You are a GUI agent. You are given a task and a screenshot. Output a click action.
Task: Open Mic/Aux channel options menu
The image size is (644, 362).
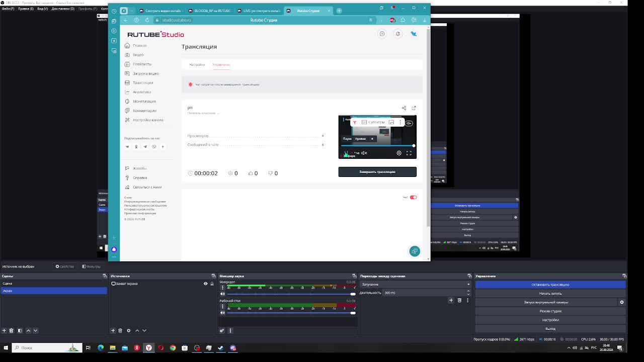pos(222,287)
